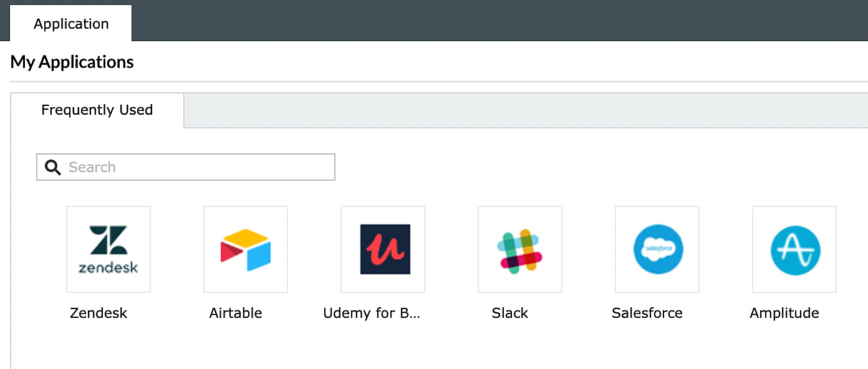This screenshot has height=369, width=868.
Task: Click the Airtable label under its tile
Action: click(236, 313)
